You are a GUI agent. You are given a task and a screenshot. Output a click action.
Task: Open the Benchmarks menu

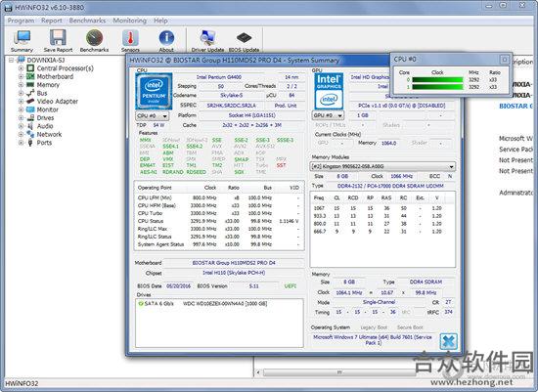[x=87, y=21]
